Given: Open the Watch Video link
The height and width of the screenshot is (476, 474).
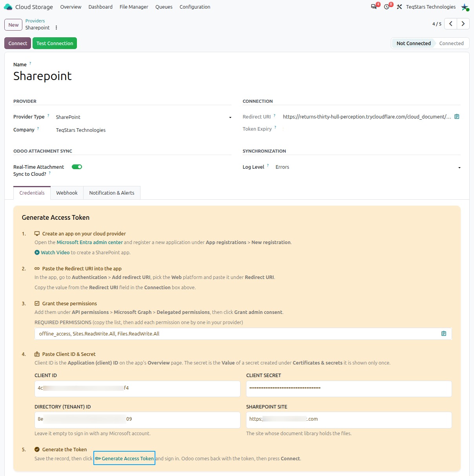Looking at the screenshot, I should tap(55, 252).
